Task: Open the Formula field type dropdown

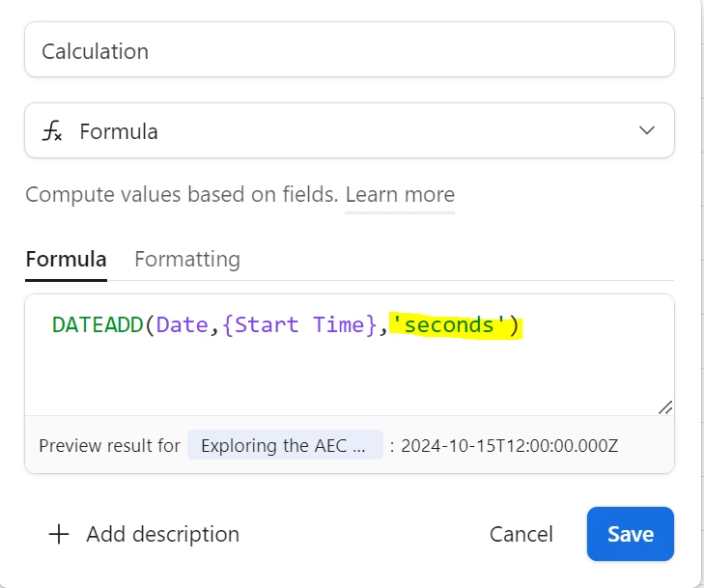Action: tap(349, 130)
